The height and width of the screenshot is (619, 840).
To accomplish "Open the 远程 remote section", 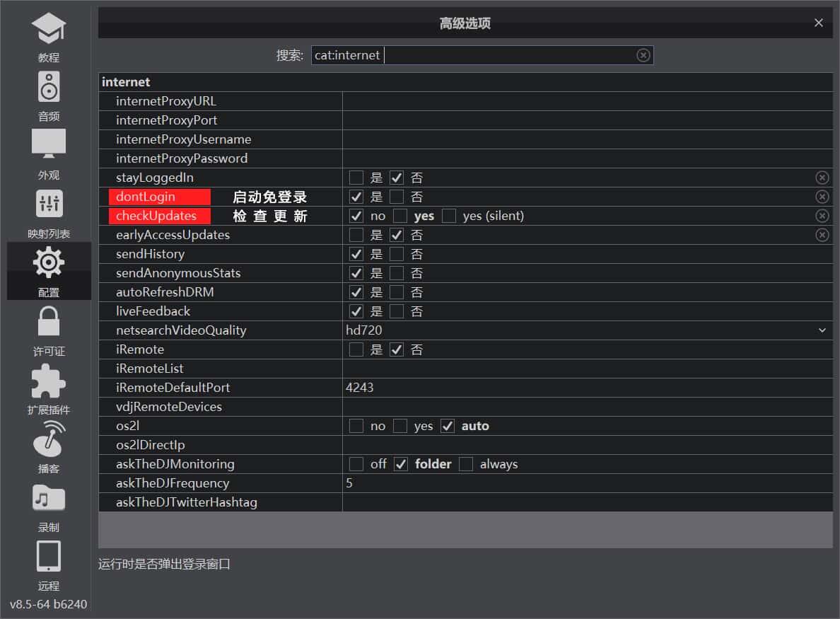I will click(49, 565).
